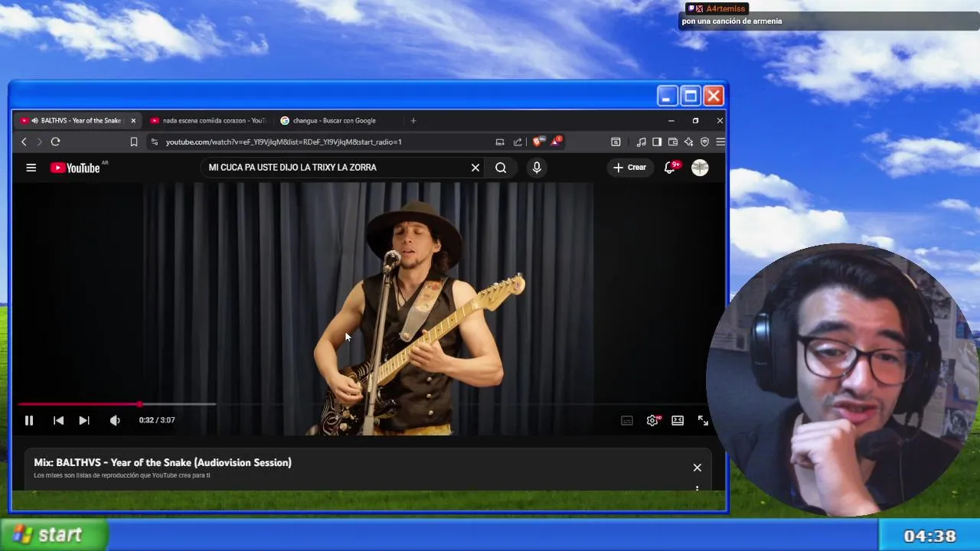Open picture-in-picture icon in address bar
The image size is (980, 551).
click(x=500, y=142)
